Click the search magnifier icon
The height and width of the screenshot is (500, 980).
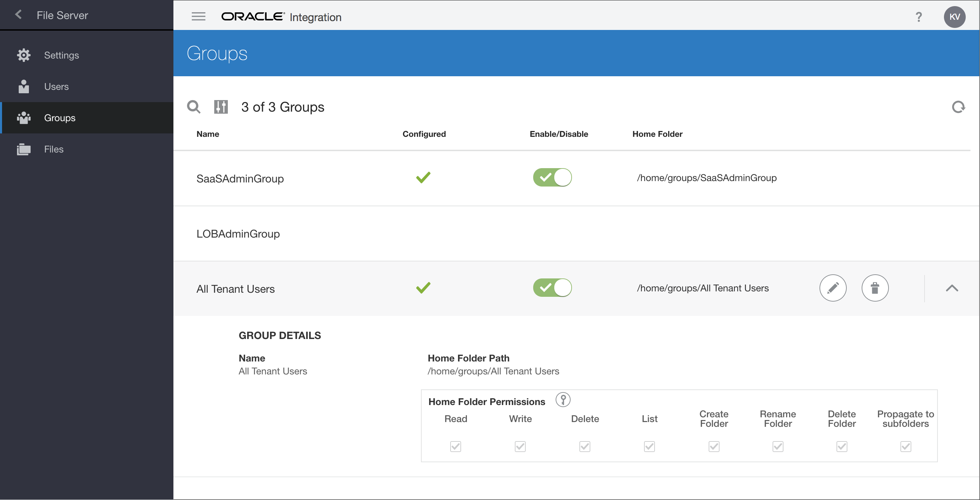193,107
